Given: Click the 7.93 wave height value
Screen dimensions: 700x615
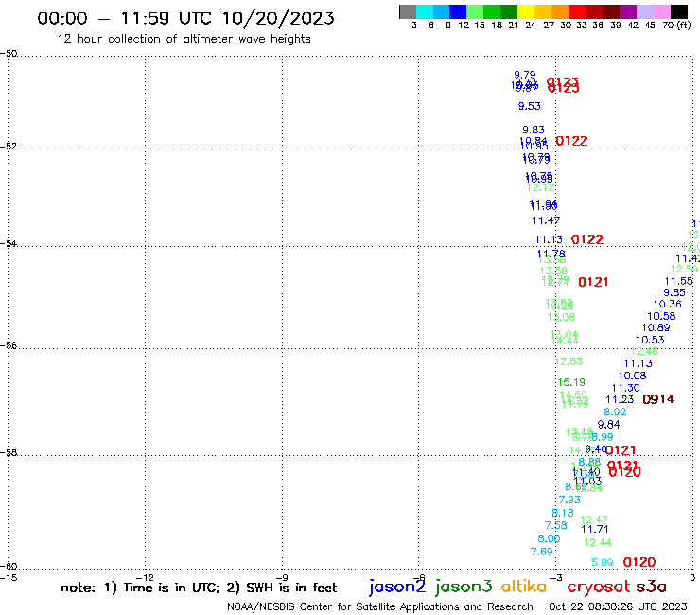Looking at the screenshot, I should tap(569, 500).
